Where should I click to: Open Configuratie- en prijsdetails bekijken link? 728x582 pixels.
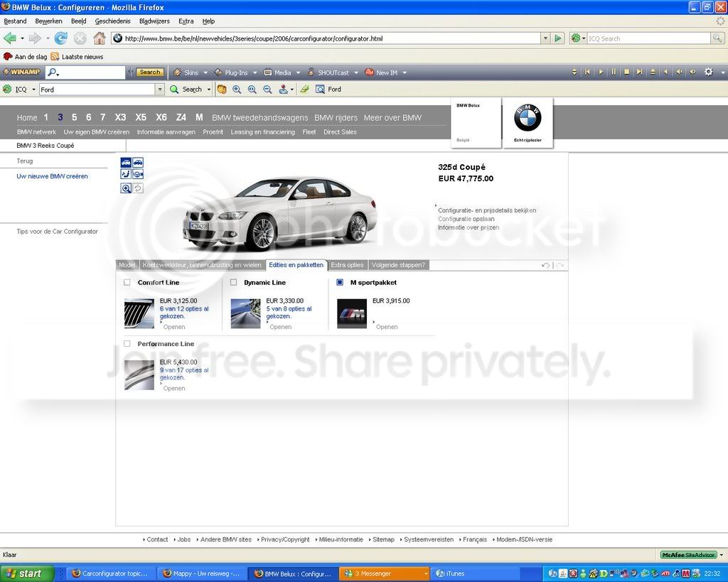[x=487, y=210]
